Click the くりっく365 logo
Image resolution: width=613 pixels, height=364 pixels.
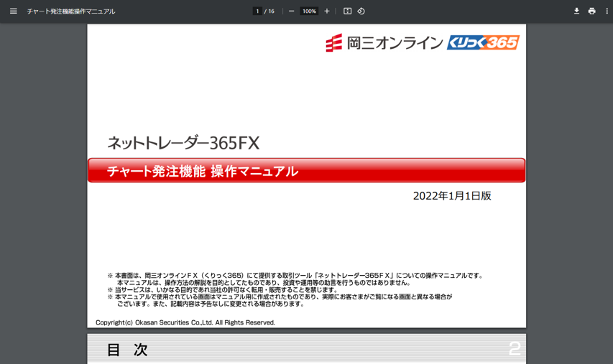pos(483,42)
